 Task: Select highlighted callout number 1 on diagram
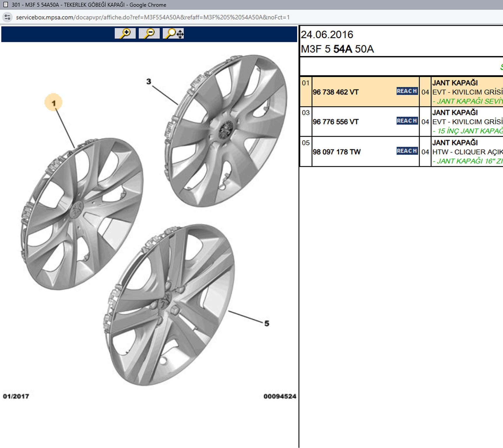point(53,103)
